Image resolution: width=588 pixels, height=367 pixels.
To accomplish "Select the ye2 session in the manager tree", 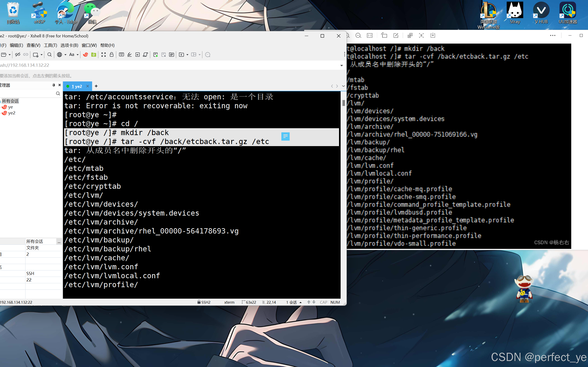I will (x=12, y=113).
